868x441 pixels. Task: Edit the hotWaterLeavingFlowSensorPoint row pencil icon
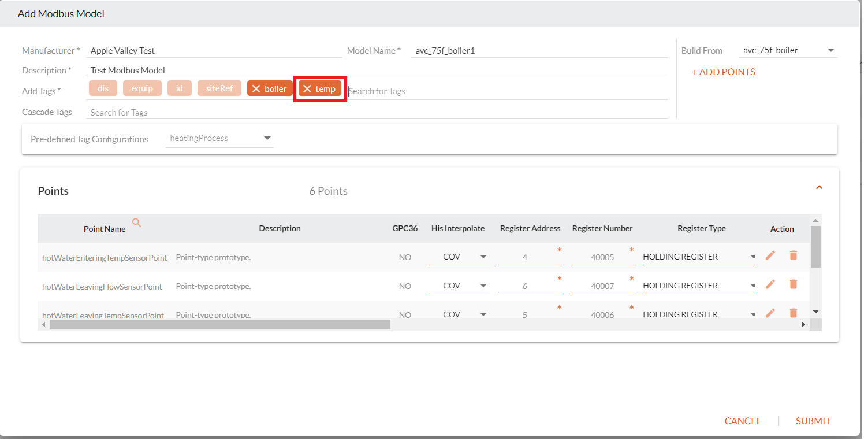click(770, 284)
